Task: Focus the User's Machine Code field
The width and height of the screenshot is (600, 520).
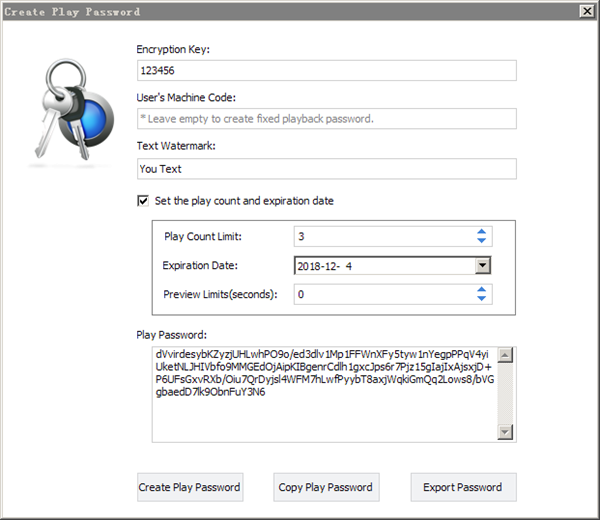Action: [326, 119]
